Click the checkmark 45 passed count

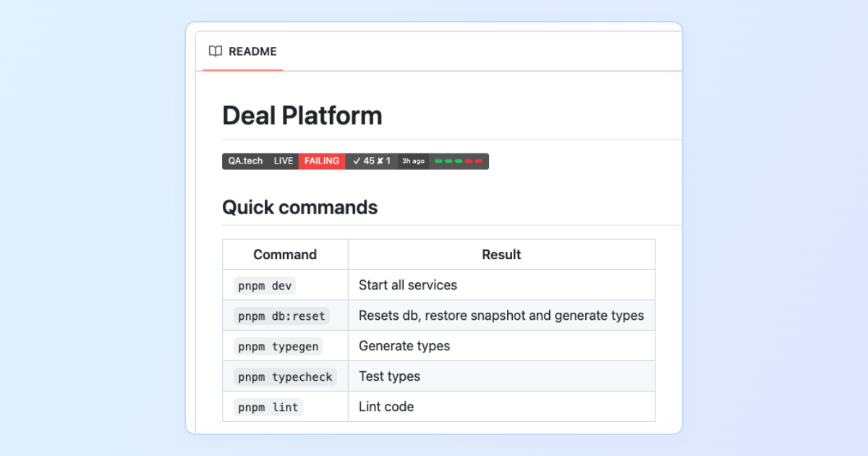coord(363,161)
